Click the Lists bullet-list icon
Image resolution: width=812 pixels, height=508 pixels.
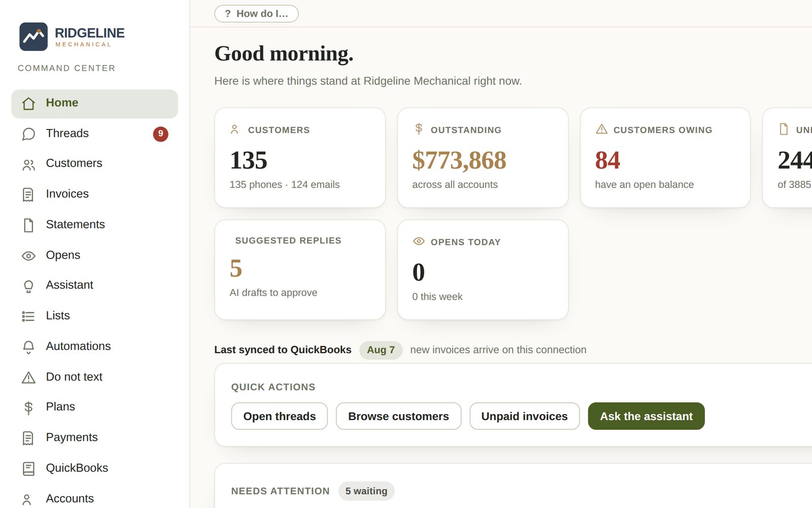(28, 316)
